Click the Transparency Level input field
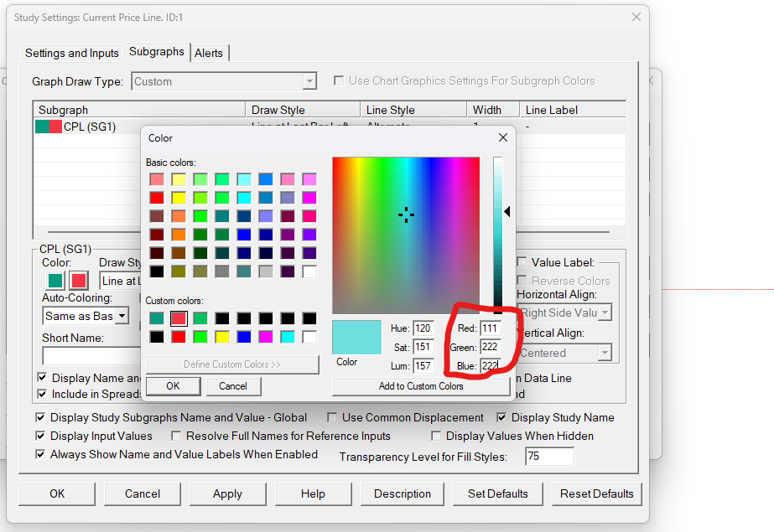Screen dimensions: 774x532 (549, 456)
